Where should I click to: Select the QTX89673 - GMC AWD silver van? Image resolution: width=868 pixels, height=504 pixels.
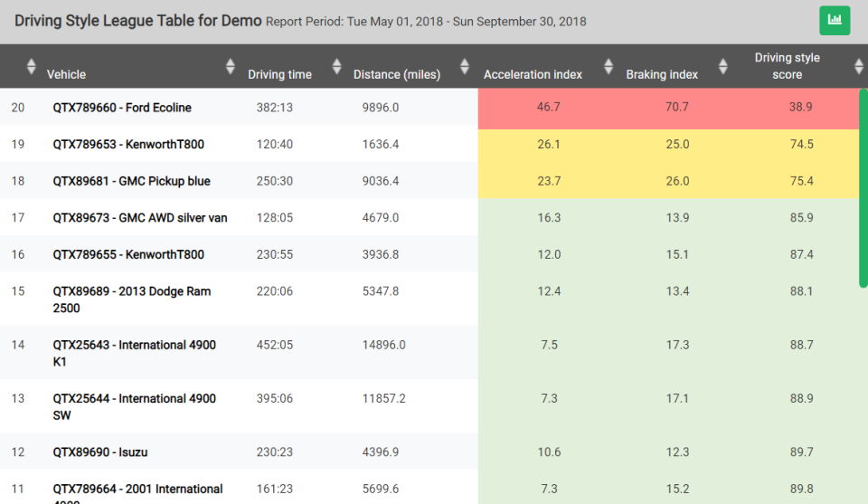click(140, 217)
